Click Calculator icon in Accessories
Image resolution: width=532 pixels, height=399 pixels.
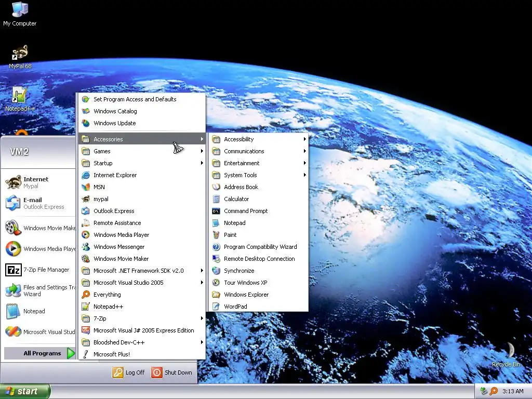(x=216, y=199)
